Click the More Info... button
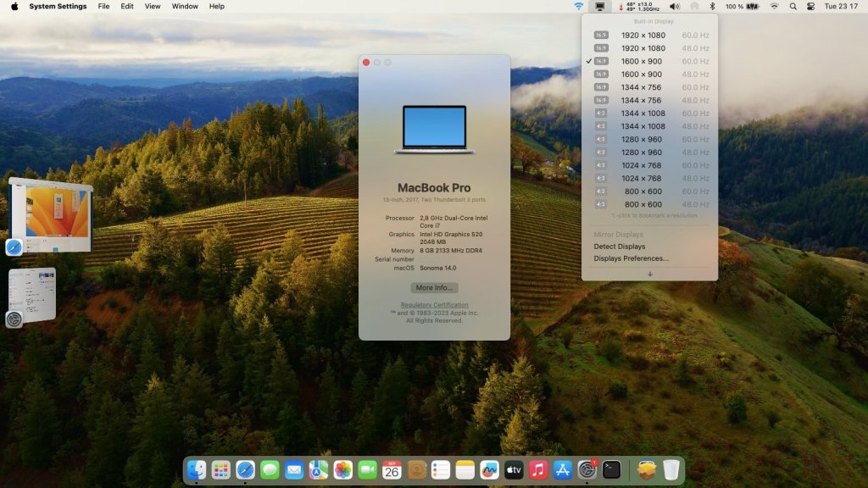Viewport: 868px width, 488px height. pos(434,288)
